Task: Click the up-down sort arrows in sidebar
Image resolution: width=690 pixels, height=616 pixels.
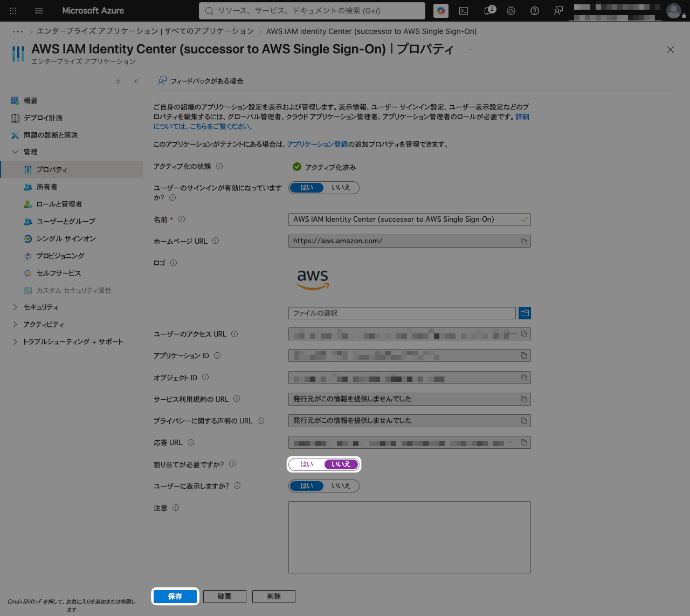Action: click(x=118, y=81)
